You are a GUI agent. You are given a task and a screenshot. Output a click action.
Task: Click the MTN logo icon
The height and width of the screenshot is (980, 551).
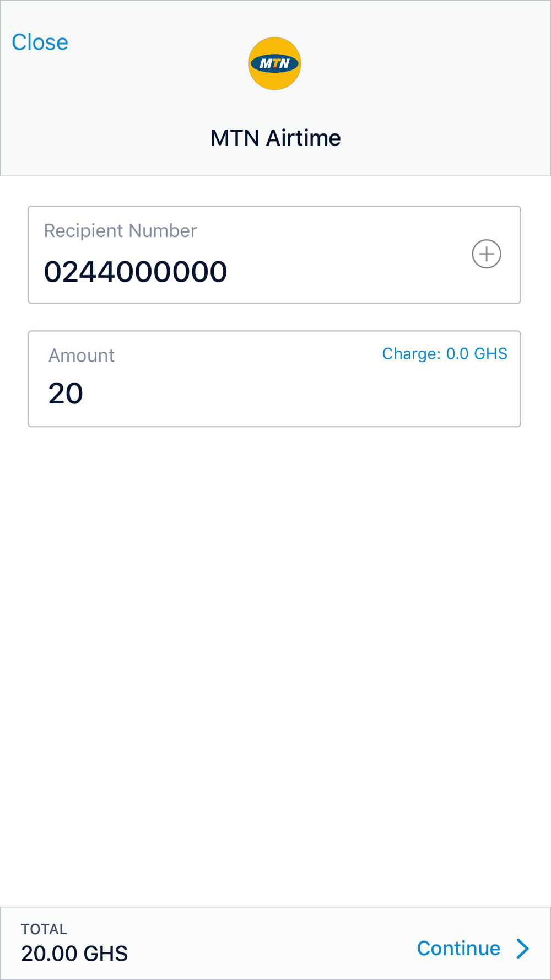(x=274, y=63)
